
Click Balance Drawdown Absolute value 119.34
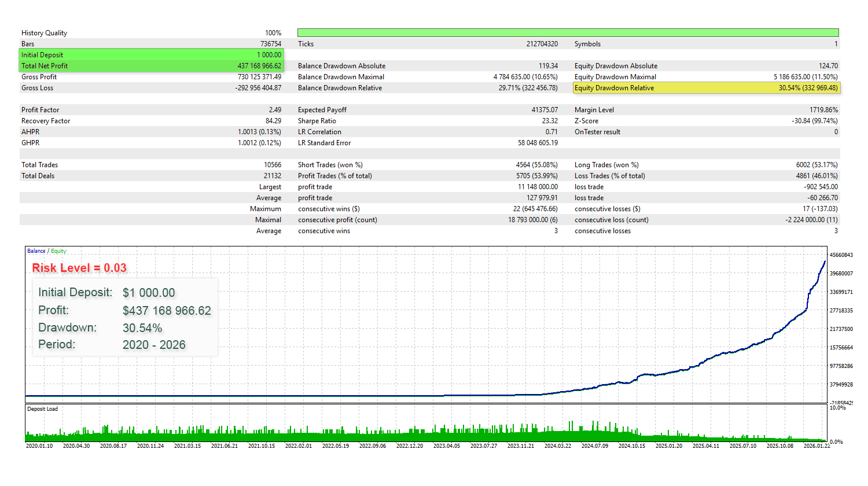[x=548, y=66]
